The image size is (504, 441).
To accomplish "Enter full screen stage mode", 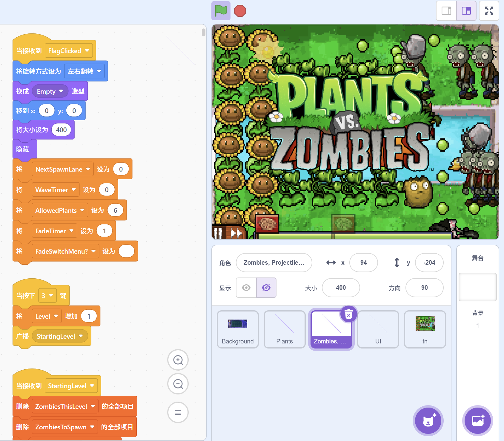I will click(489, 11).
